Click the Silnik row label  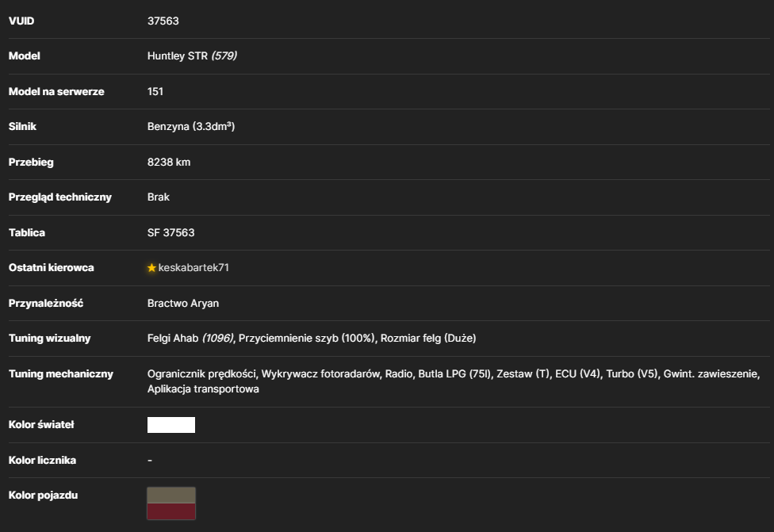[x=22, y=127]
